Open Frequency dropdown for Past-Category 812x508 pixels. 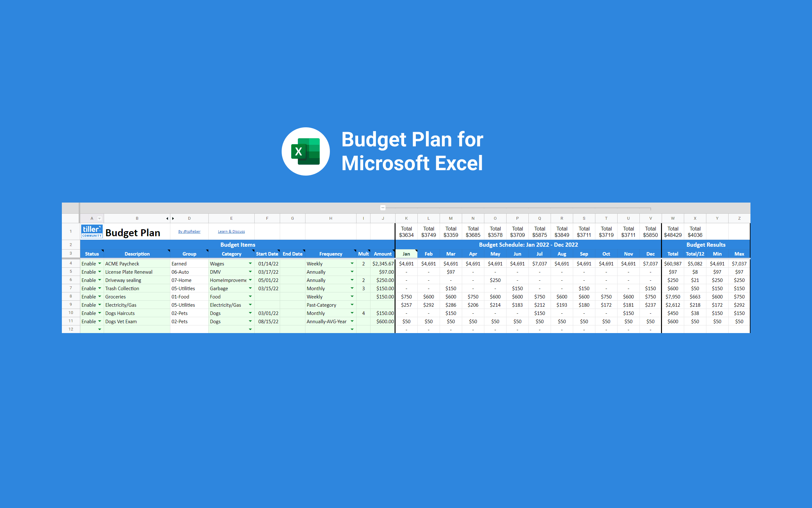click(x=352, y=305)
